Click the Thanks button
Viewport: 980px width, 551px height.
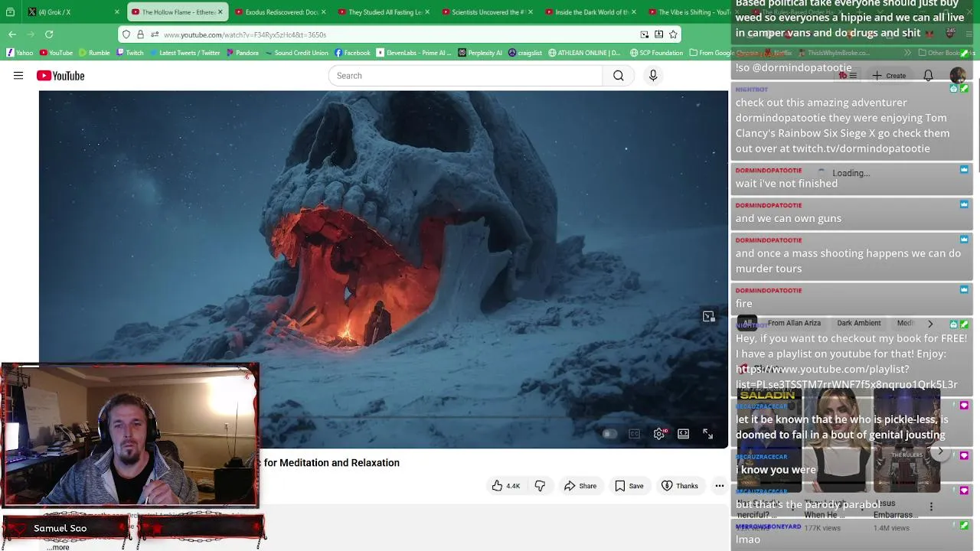pos(680,486)
